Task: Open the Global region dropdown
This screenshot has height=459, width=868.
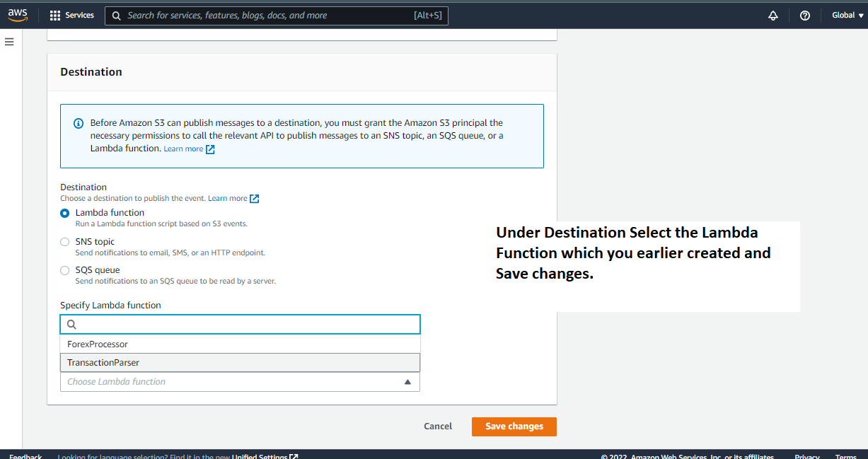Action: 847,16
